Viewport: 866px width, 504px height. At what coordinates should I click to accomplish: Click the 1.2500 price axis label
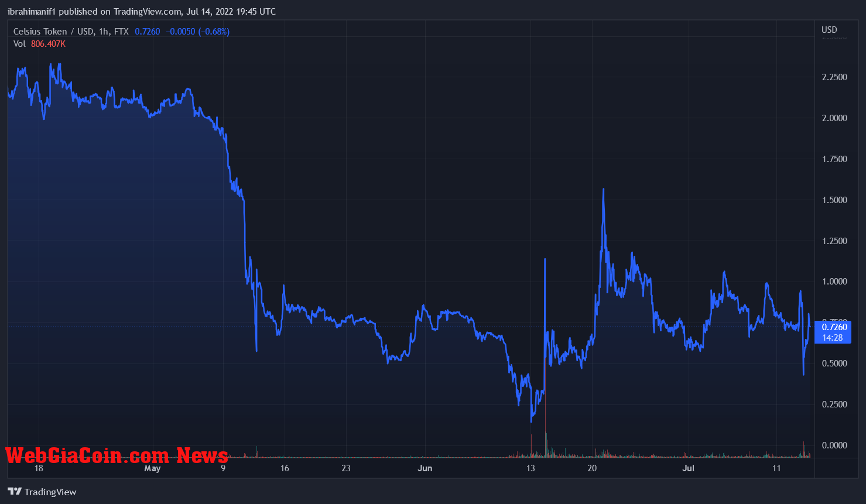click(834, 241)
